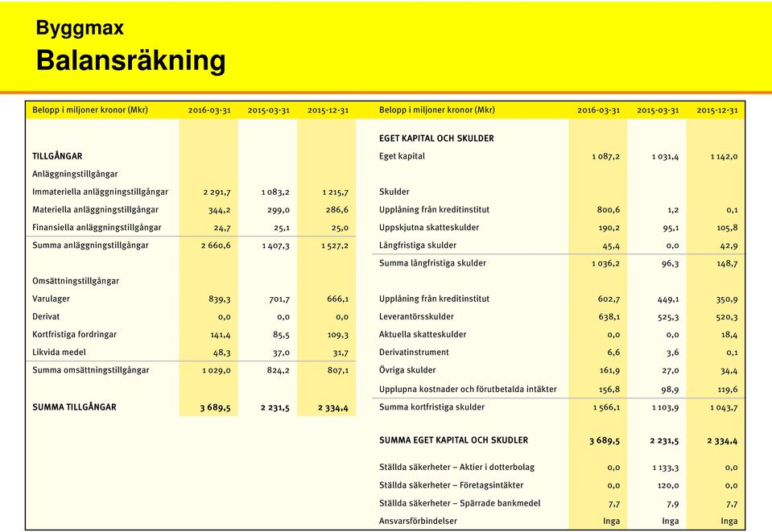Select 'Ställda säkerheter – Företagsintäkter' label

451,485
